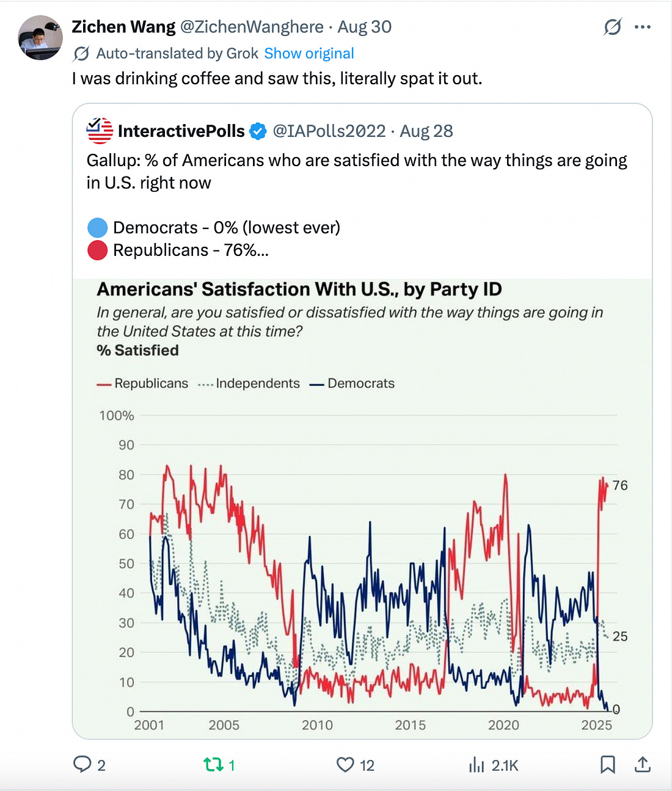The height and width of the screenshot is (791, 672).
Task: Click the Grok icon at top right
Action: [612, 27]
